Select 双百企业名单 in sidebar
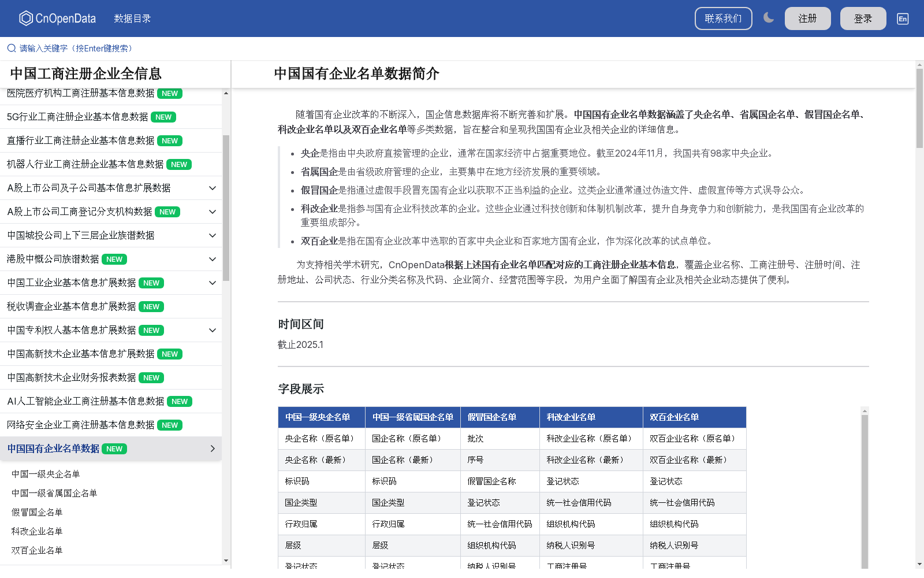This screenshot has height=578, width=924. [37, 550]
